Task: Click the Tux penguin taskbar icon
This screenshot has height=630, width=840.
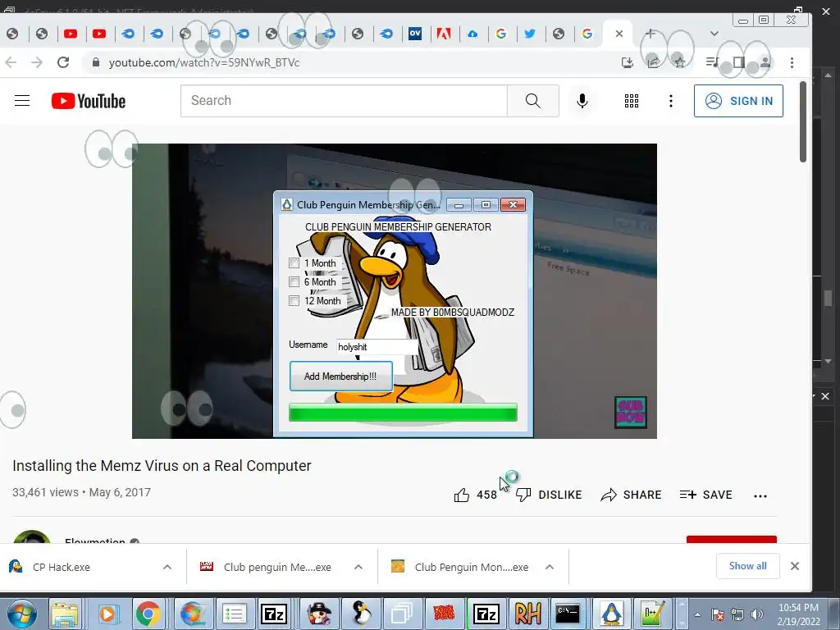Action: [x=362, y=614]
